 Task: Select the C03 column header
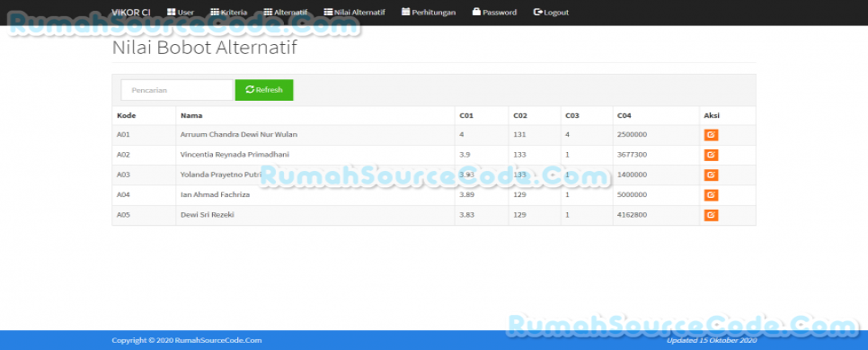coord(572,116)
